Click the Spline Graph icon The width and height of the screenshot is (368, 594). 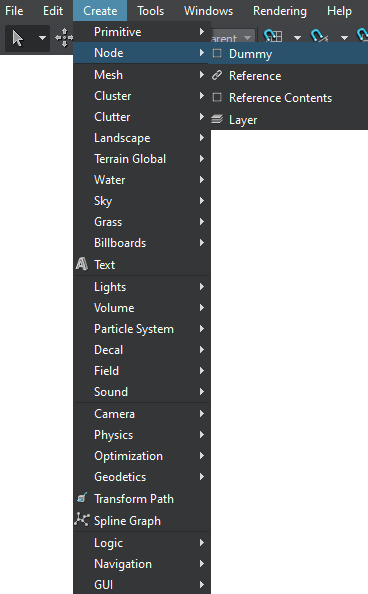pos(81,519)
